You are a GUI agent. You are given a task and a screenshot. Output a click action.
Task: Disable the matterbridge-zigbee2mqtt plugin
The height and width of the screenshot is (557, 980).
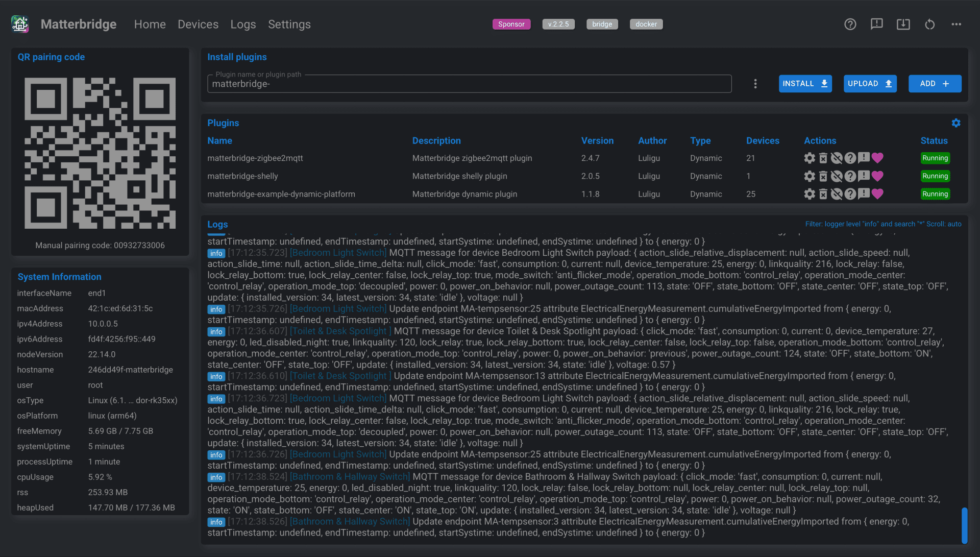[837, 158]
